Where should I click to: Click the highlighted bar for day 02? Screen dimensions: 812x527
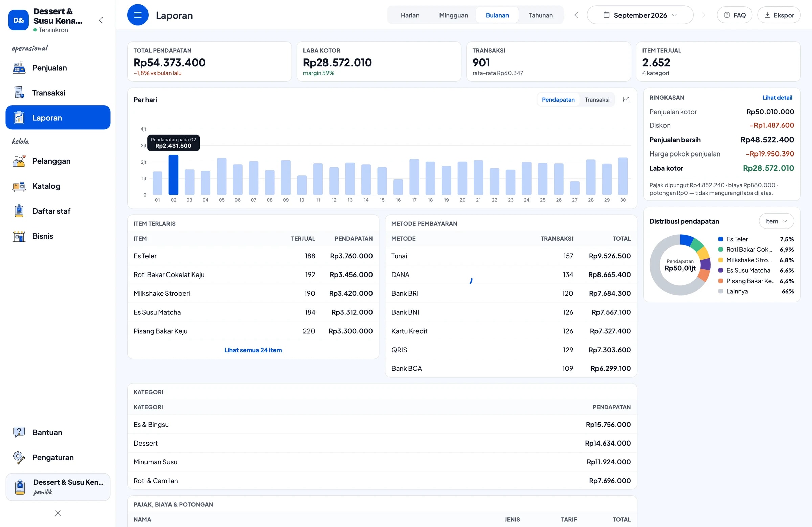coord(173,175)
